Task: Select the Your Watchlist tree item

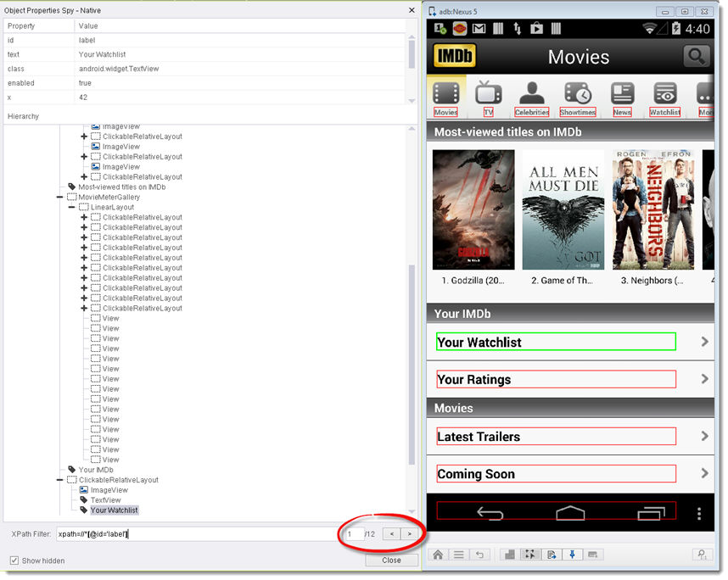Action: [114, 510]
